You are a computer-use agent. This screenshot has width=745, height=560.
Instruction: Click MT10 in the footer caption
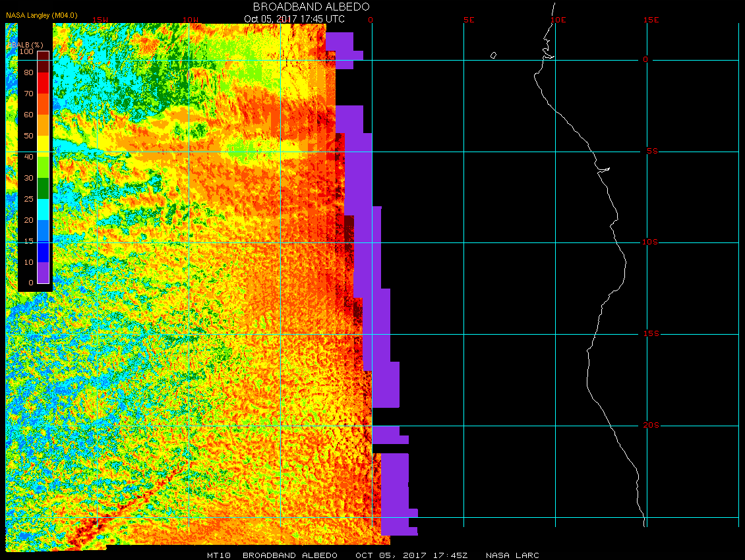tap(219, 555)
